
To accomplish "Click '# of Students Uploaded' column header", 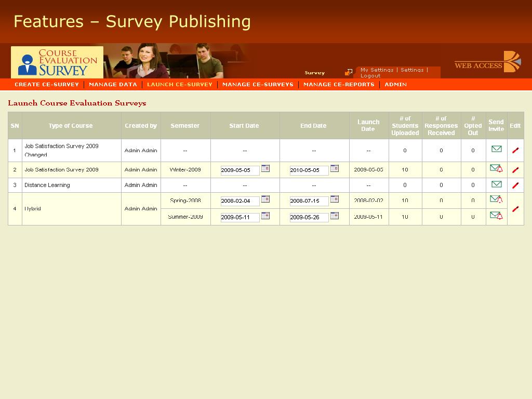I will pos(405,126).
